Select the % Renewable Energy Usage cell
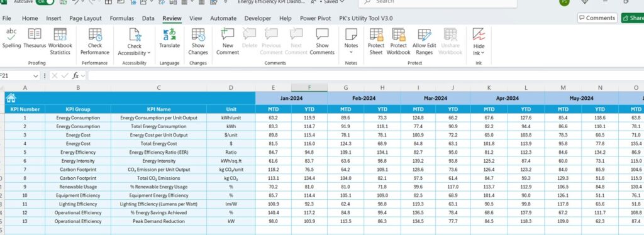 point(158,187)
